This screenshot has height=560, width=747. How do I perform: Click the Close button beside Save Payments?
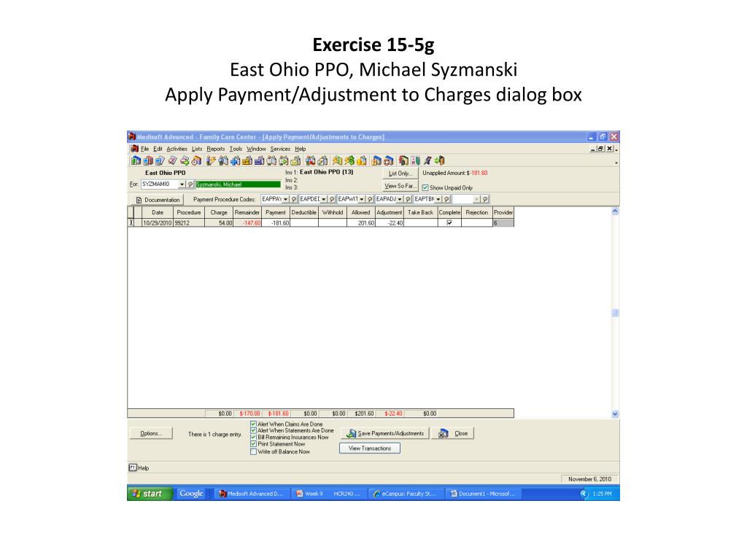point(453,433)
